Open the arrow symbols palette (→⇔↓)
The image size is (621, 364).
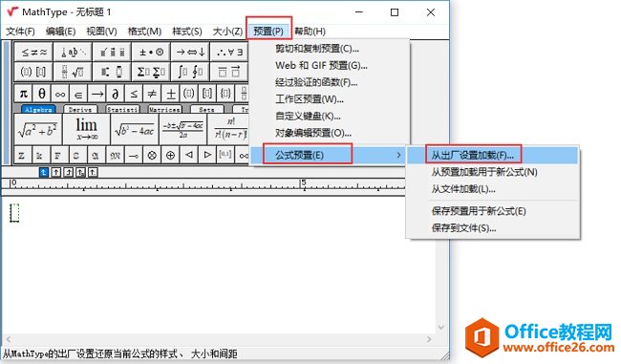(190, 53)
